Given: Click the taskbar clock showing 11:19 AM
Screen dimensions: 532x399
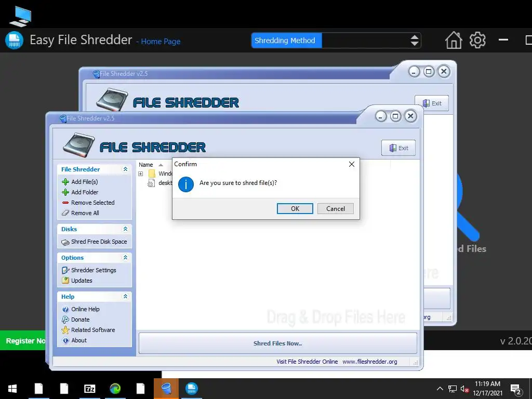Looking at the screenshot, I should (487, 389).
